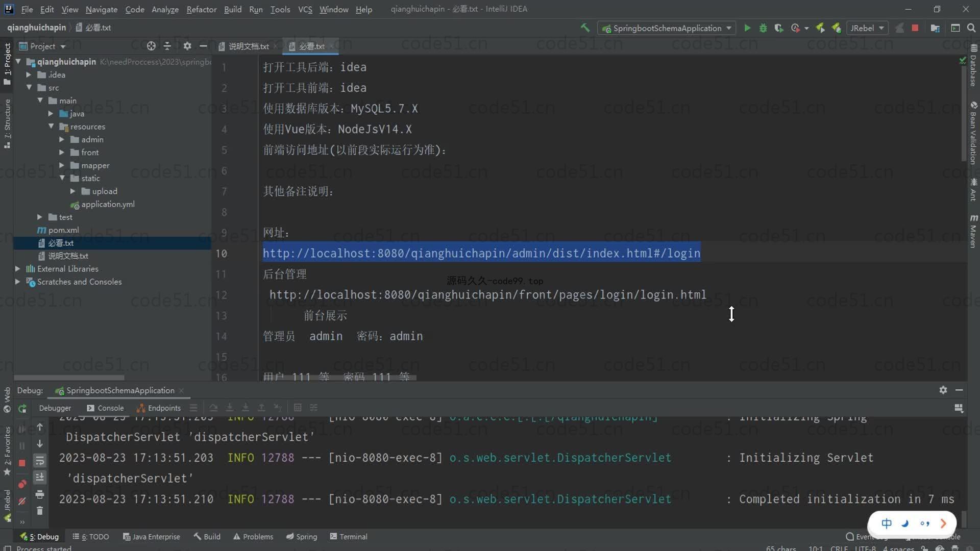Expand the java folder
The image size is (980, 551).
(x=51, y=113)
